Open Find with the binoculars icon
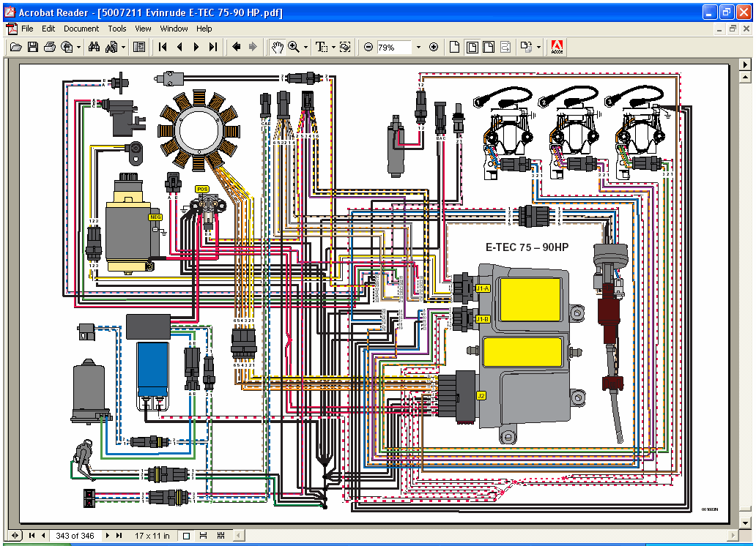This screenshot has height=546, width=756. tap(94, 48)
